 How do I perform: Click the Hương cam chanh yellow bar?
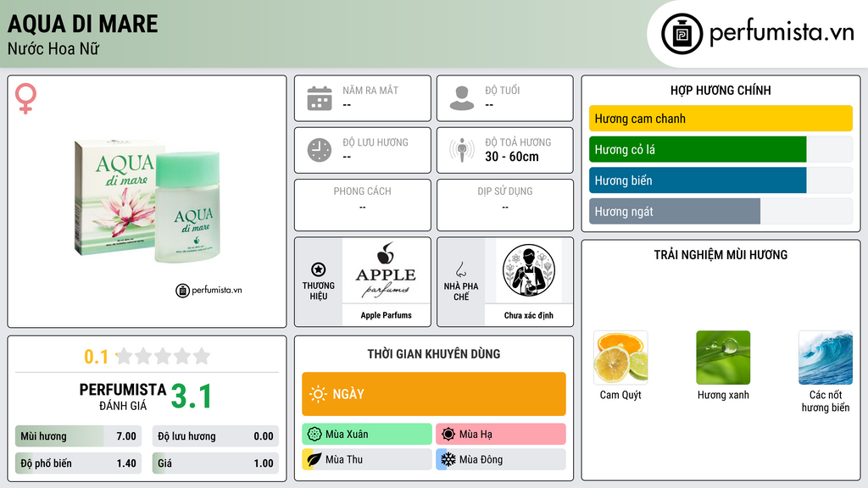point(721,119)
